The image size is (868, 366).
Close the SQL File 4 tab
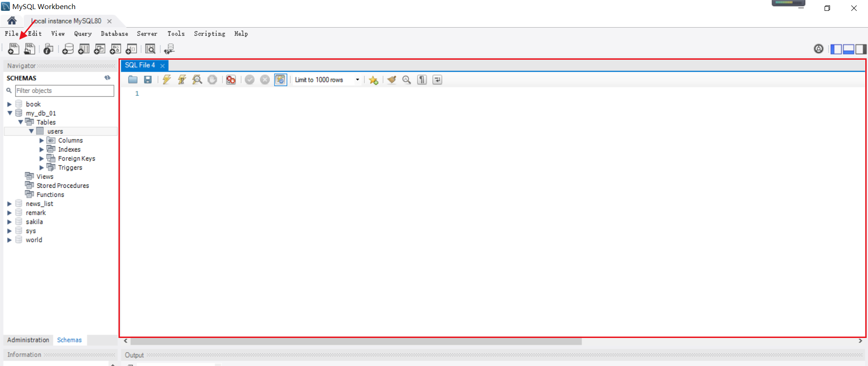click(162, 66)
